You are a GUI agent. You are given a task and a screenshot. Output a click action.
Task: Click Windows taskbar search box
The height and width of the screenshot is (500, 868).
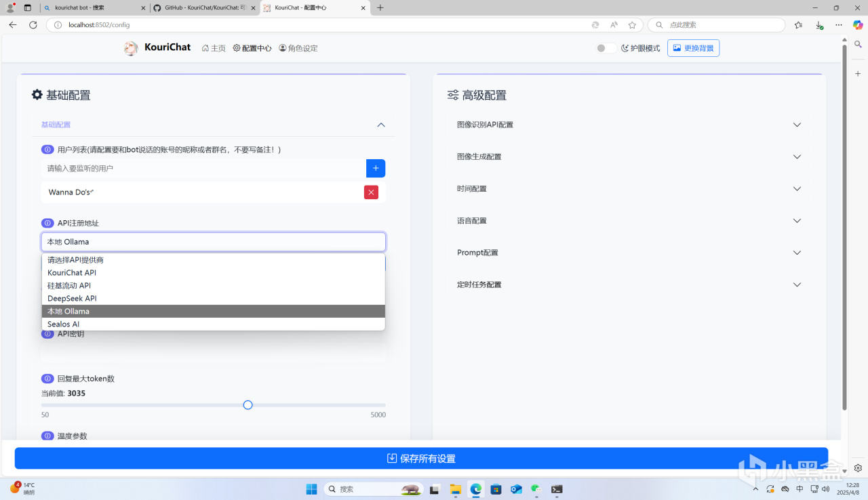click(373, 488)
